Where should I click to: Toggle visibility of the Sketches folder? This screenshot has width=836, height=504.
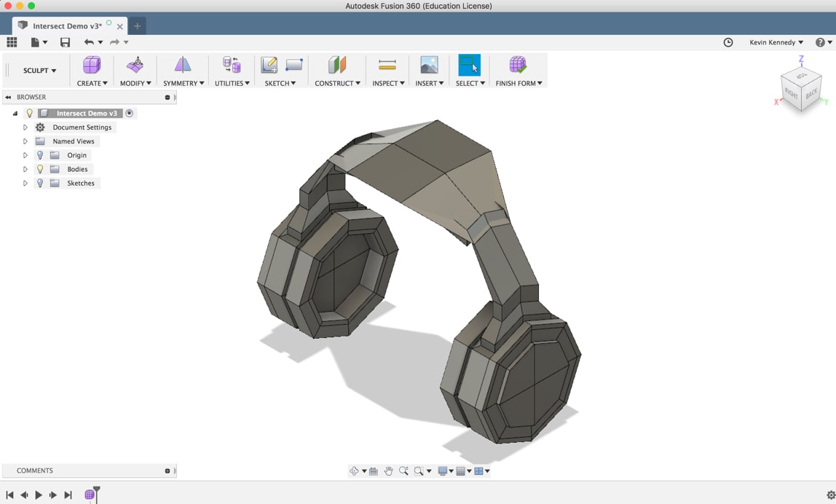(39, 183)
